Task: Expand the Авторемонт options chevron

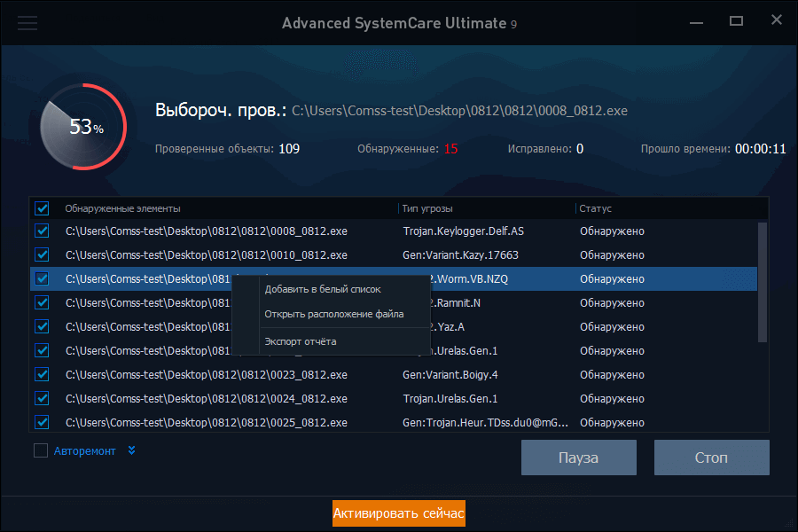Action: coord(131,450)
